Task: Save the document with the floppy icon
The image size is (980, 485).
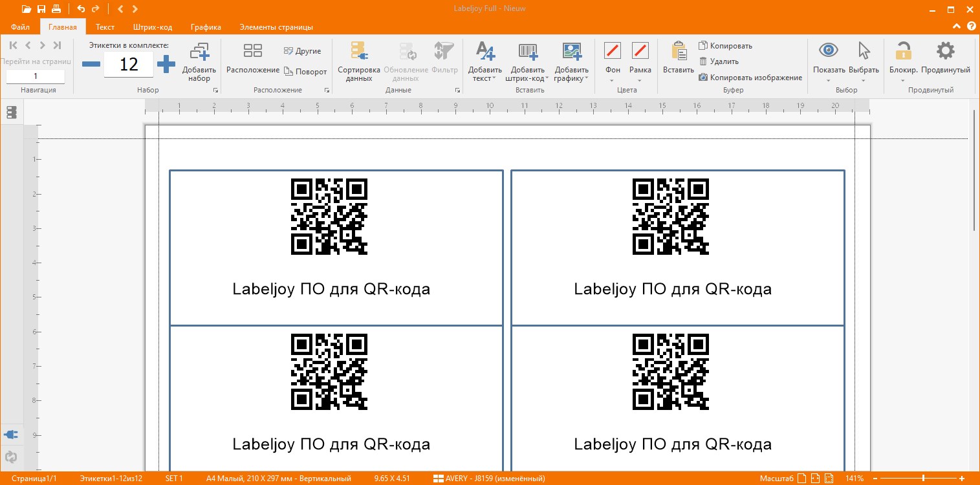Action: 41,9
